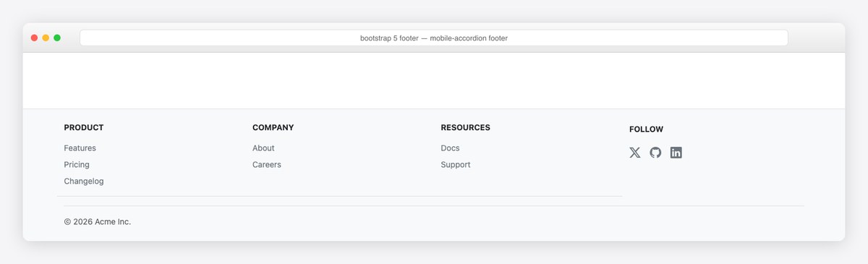This screenshot has height=264, width=868.
Task: Go to the Pricing link
Action: tap(77, 165)
